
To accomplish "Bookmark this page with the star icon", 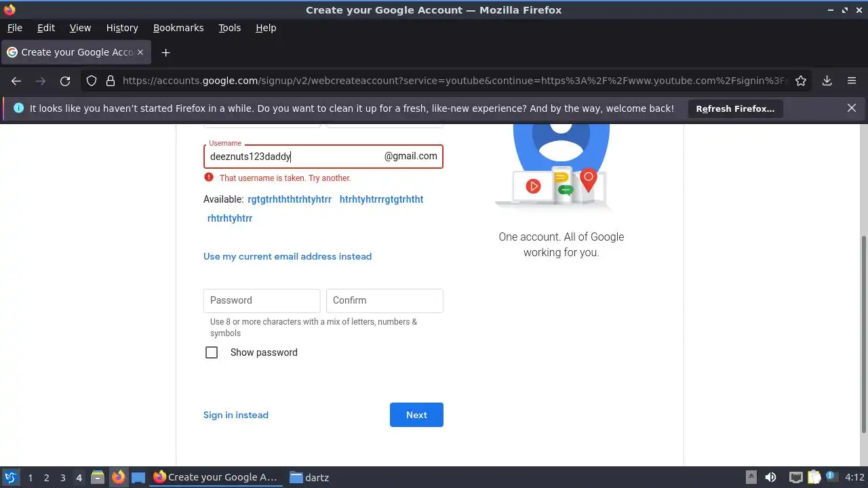I will pos(801,81).
